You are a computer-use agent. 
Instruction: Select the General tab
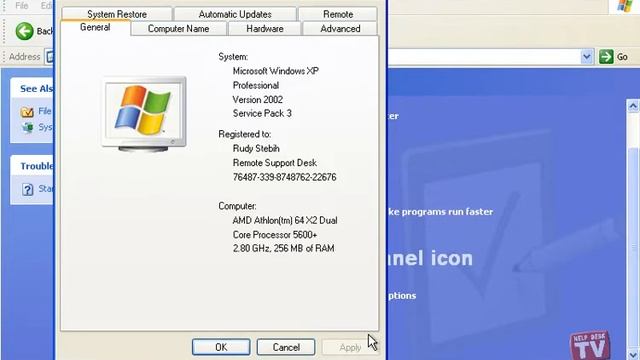coord(95,27)
